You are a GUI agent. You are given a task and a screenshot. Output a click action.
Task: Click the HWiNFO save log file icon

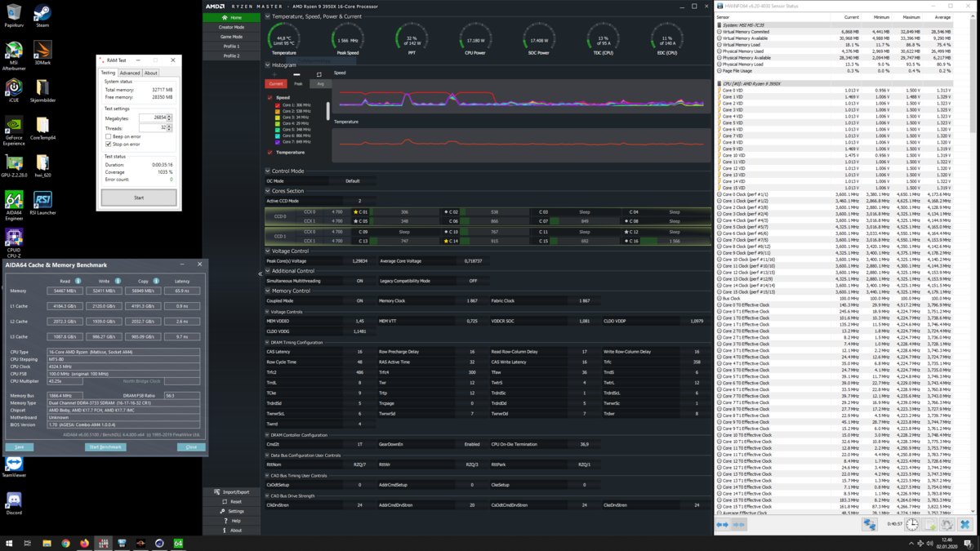point(930,525)
